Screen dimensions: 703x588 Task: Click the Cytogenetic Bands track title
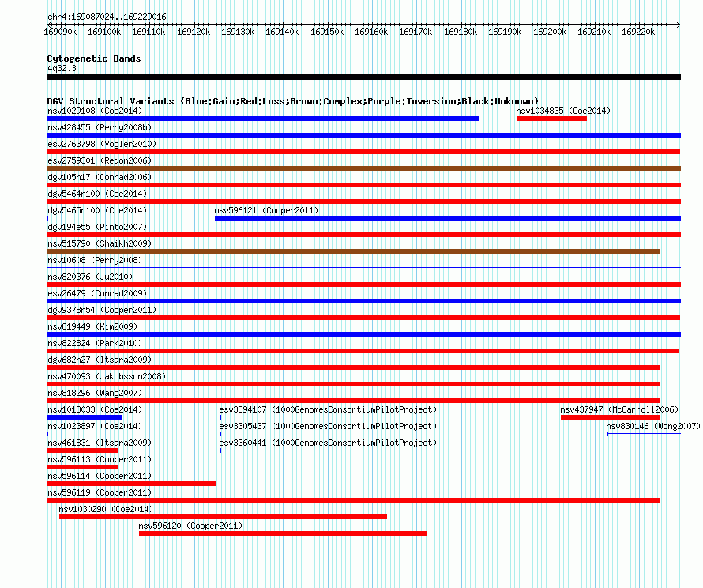[94, 58]
